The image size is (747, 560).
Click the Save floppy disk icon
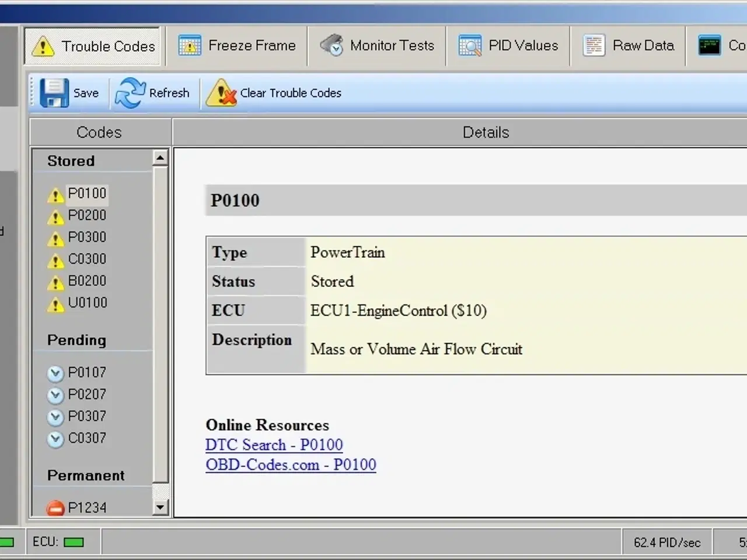point(54,93)
